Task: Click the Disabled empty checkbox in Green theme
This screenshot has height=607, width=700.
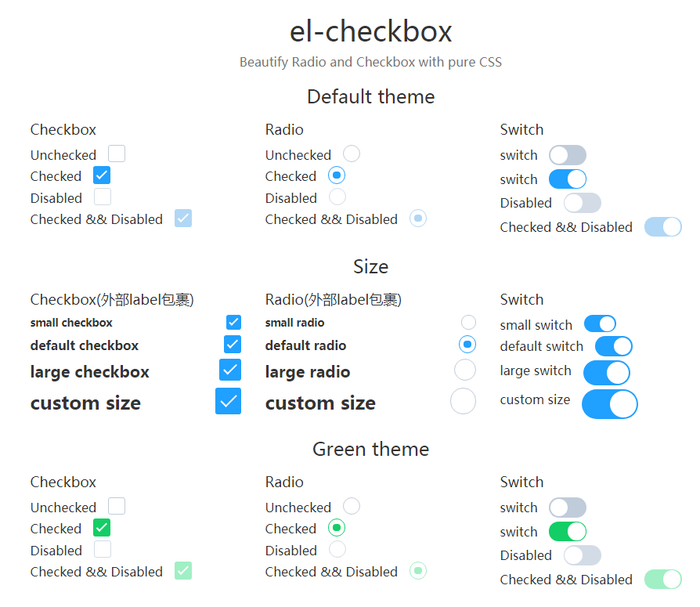Action: [x=103, y=549]
